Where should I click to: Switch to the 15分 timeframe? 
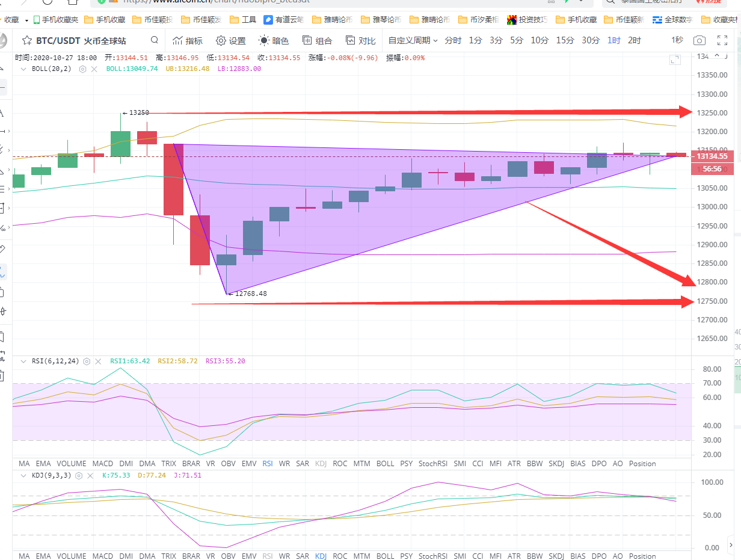[x=565, y=41]
